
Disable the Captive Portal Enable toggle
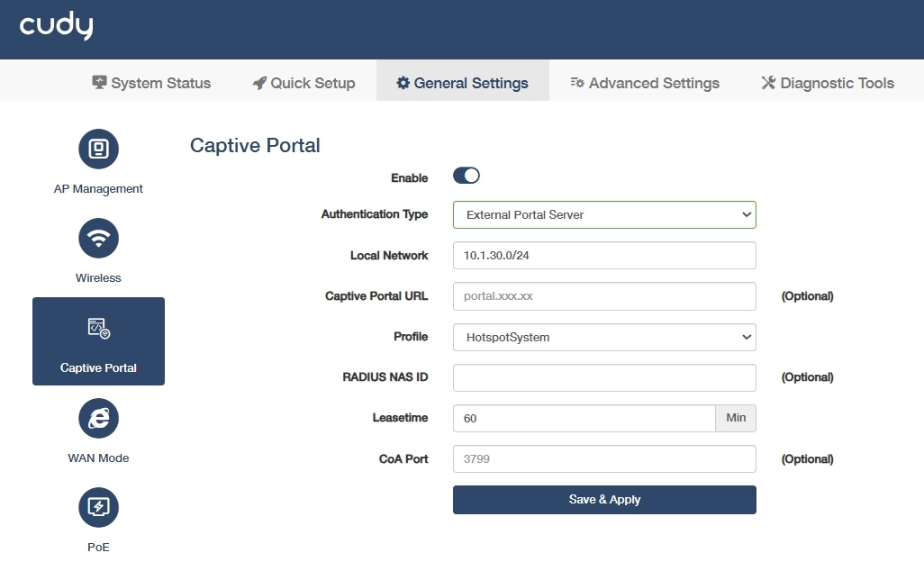(467, 176)
